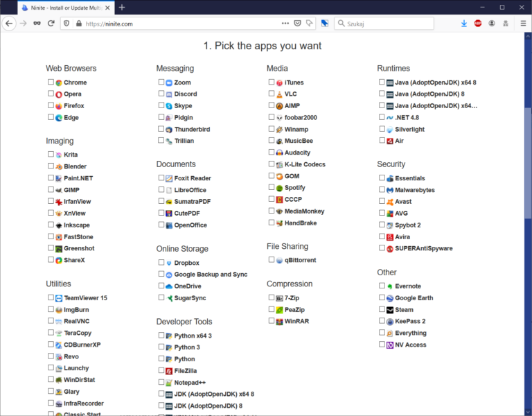Close the Ninite tab
Screen dimensions: 532x416
click(107, 8)
